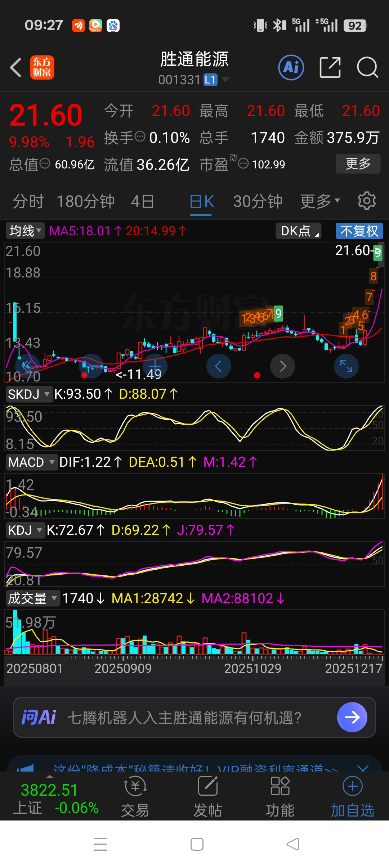Tap the 流值 36.26亿 figure
The height and width of the screenshot is (868, 389).
(147, 164)
